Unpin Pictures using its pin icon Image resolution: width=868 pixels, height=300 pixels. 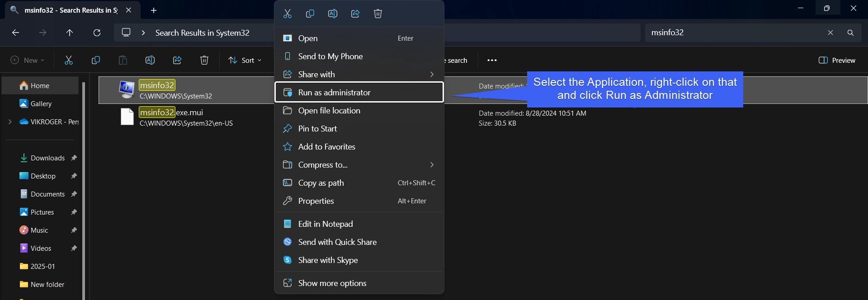pos(74,212)
